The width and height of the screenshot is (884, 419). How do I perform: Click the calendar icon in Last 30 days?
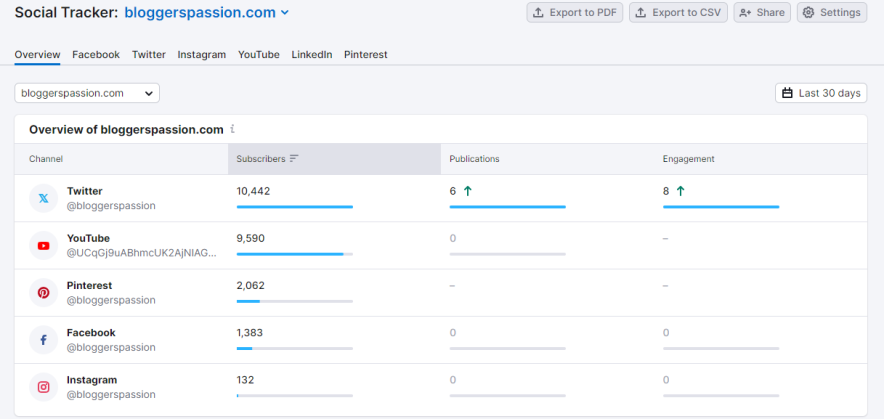[x=788, y=93]
